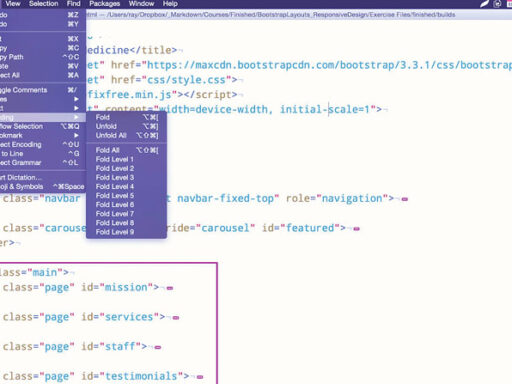512x384 pixels.
Task: Open the Selection menu
Action: click(x=43, y=4)
